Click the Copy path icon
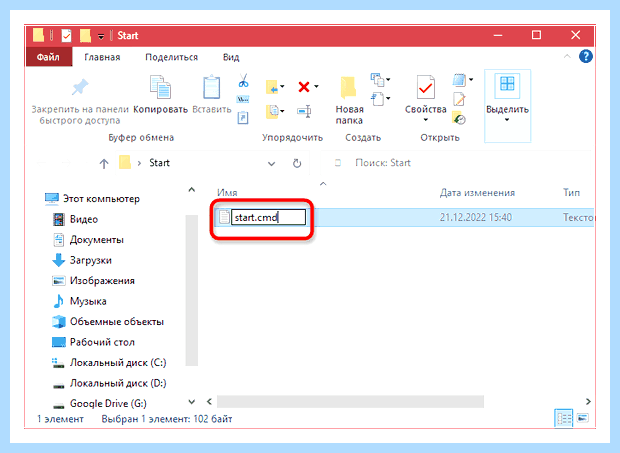Viewport: 620px width, 453px height. (x=243, y=99)
